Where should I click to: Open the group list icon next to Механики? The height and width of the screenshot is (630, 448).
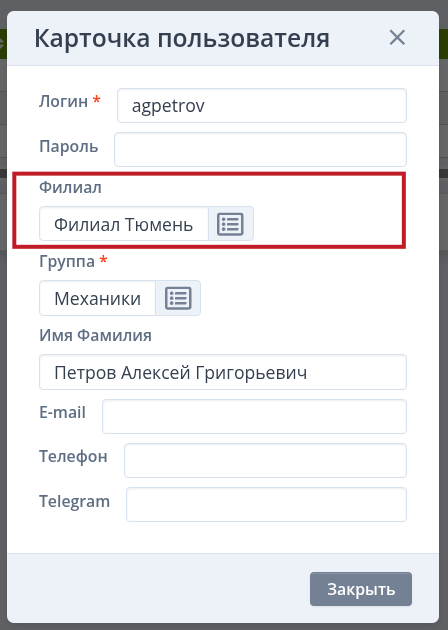[x=178, y=298]
